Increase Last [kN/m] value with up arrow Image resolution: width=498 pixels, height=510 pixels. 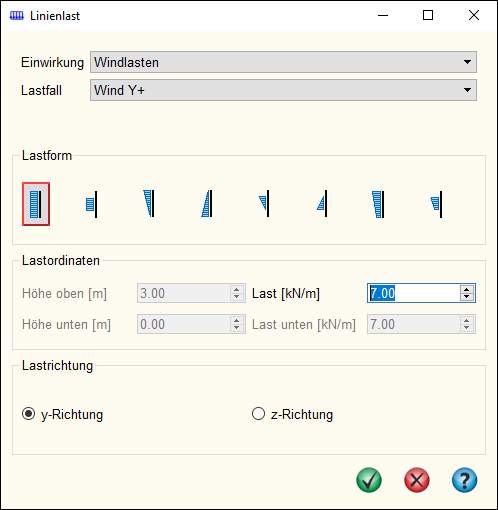coord(467,289)
